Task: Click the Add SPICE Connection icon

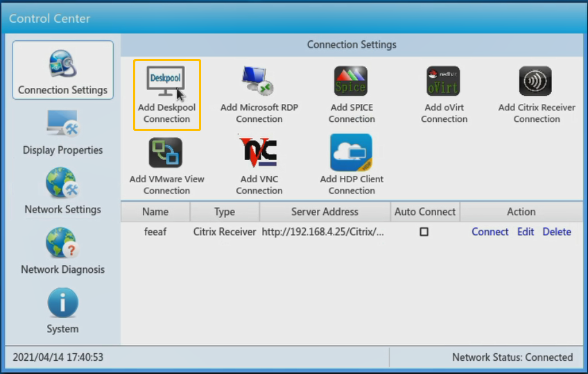Action: (x=351, y=81)
